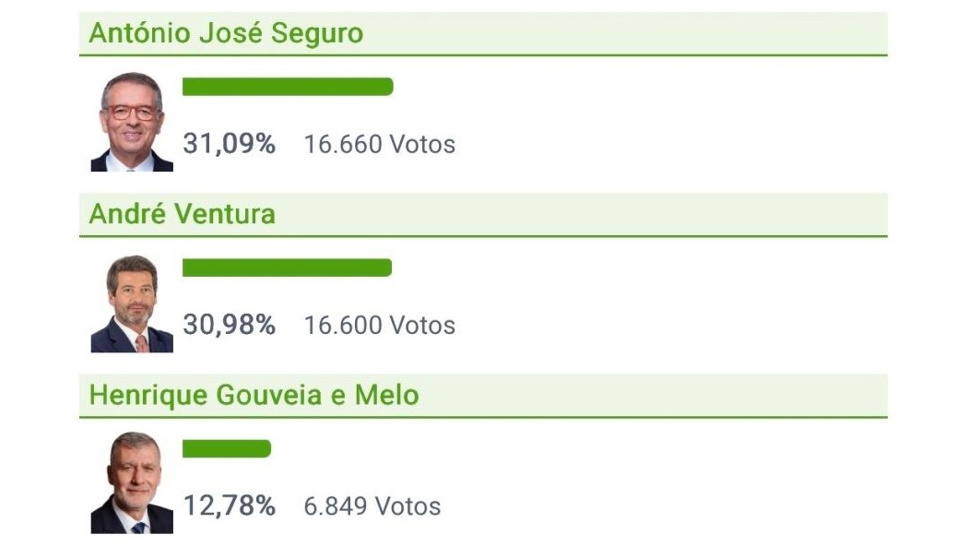Screen dimensions: 980x547
Task: Click the António José Seguro name heading
Action: (226, 34)
